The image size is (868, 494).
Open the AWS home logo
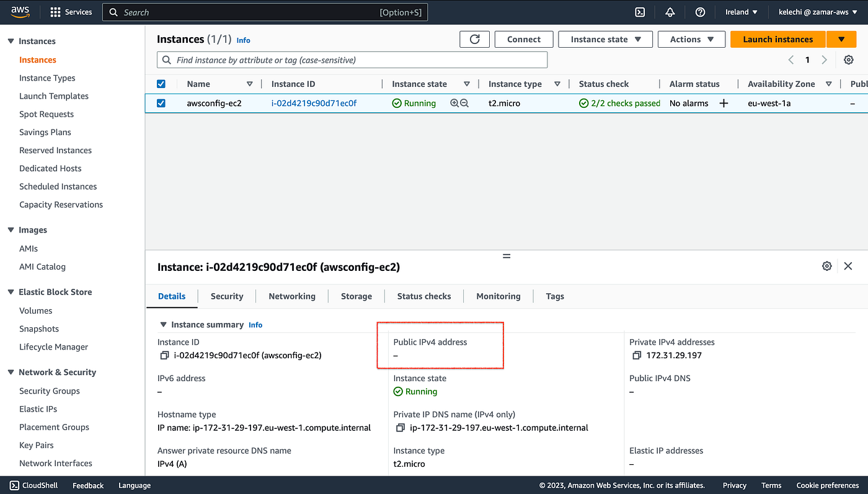(21, 12)
